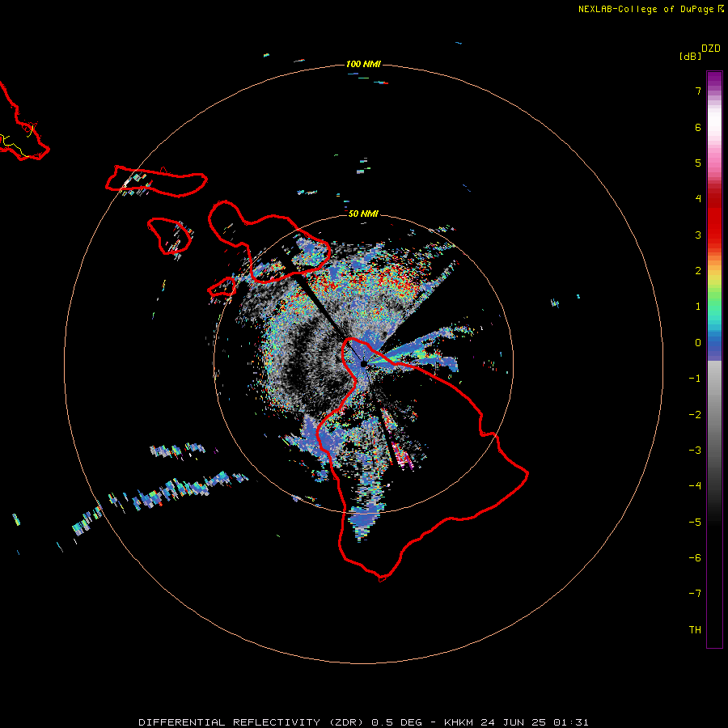Click the purple top of the color bar
This screenshot has width=728, height=728.
pyautogui.click(x=714, y=80)
